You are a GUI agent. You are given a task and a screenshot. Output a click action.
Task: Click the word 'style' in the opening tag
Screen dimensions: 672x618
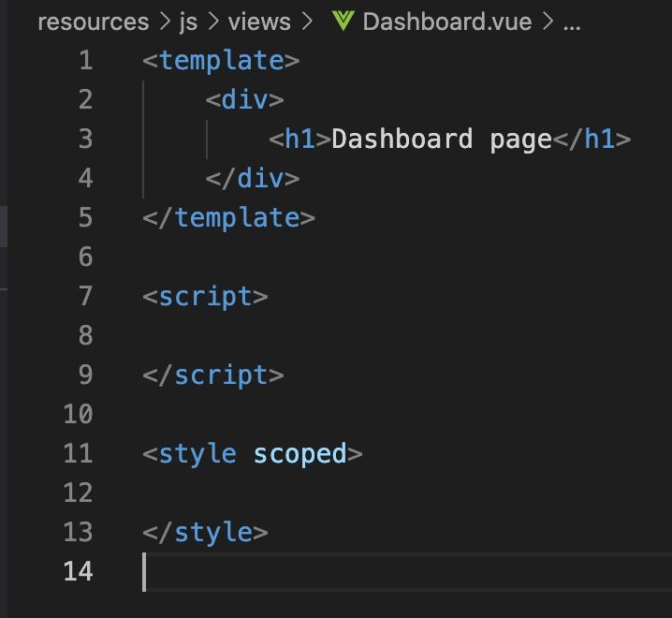[x=197, y=454]
